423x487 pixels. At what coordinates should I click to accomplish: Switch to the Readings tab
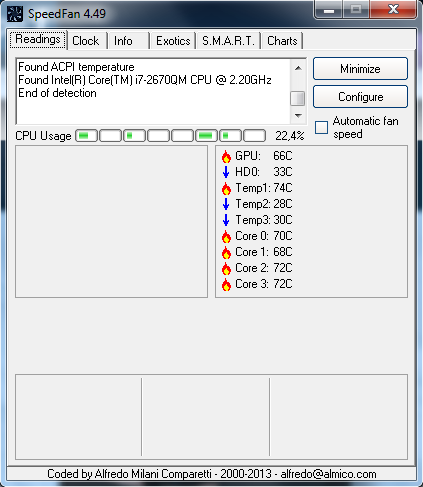tap(38, 39)
